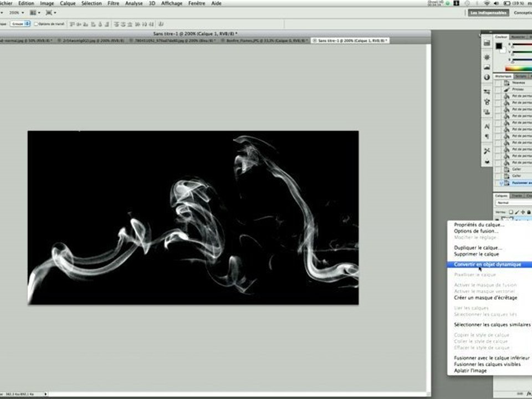Toggle lock position icon in Calques panel

tap(523, 212)
